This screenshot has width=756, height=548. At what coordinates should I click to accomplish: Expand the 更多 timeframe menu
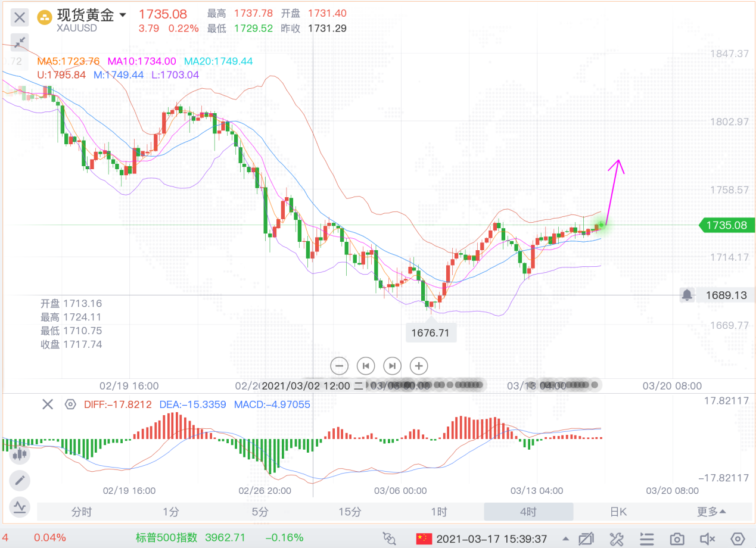pos(712,512)
